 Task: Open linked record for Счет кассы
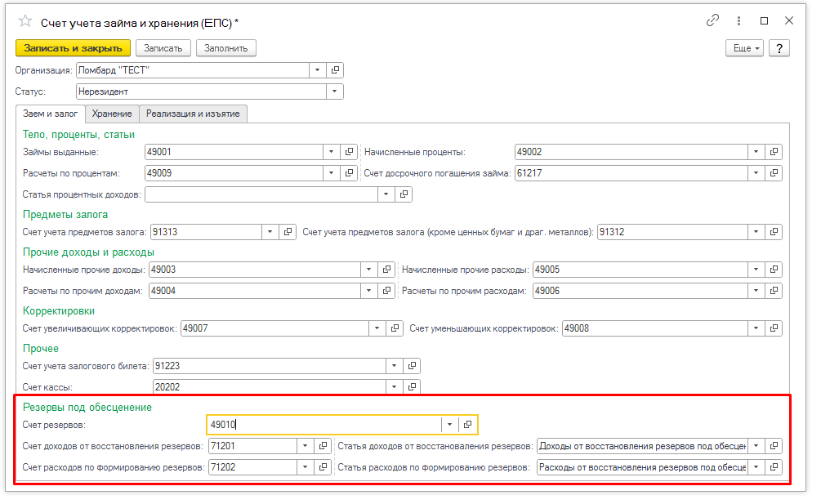point(413,386)
